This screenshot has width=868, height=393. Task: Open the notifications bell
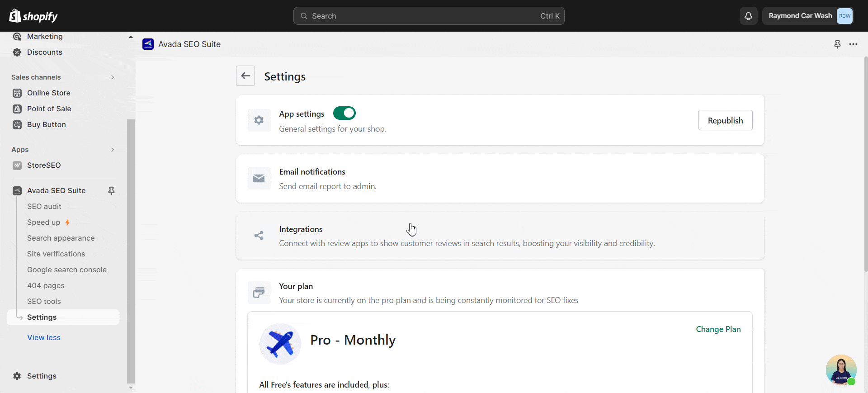click(x=749, y=16)
